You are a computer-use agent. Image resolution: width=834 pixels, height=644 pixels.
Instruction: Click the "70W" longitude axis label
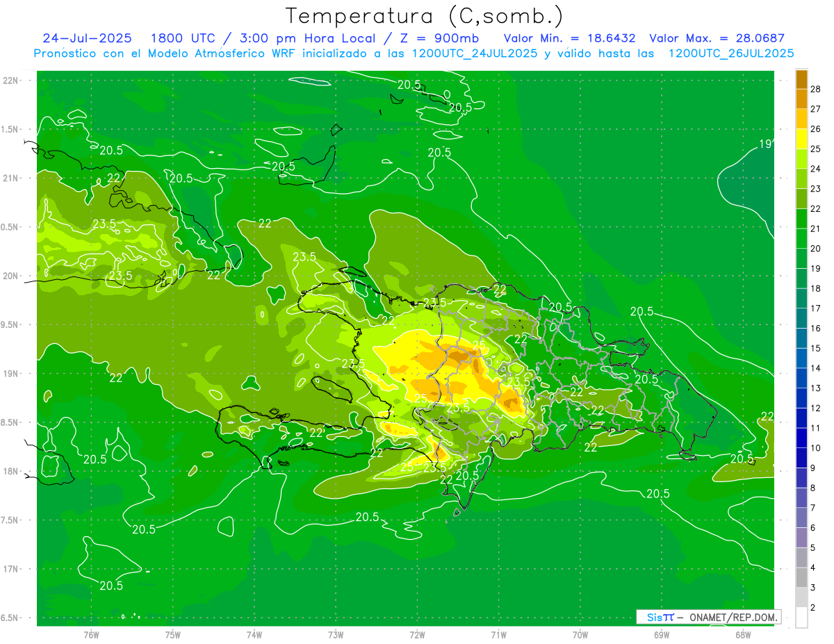click(x=580, y=635)
